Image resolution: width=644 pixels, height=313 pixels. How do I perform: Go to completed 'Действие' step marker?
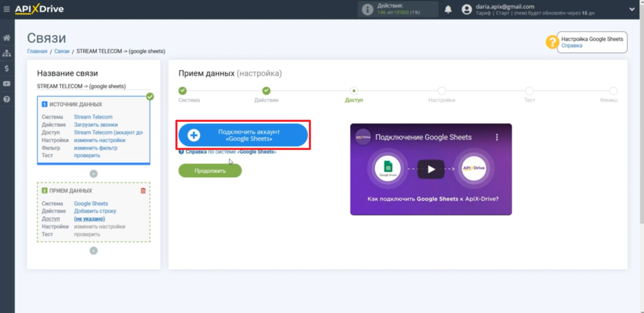click(266, 91)
